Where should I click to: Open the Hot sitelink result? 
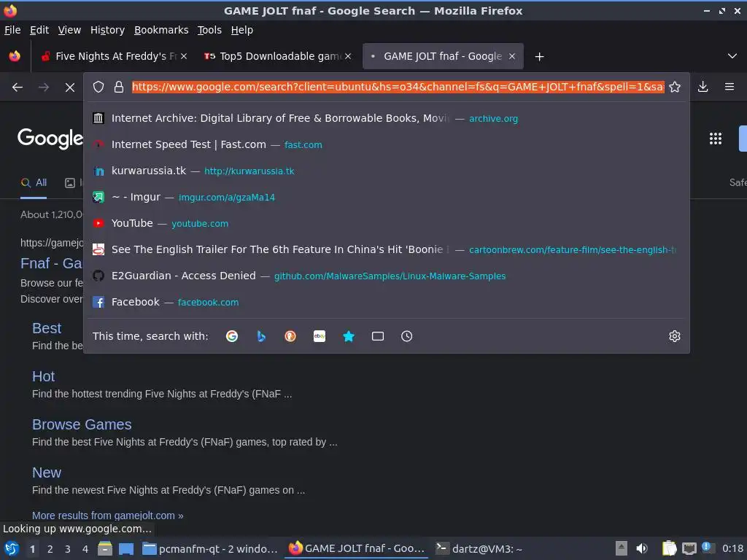pos(43,377)
